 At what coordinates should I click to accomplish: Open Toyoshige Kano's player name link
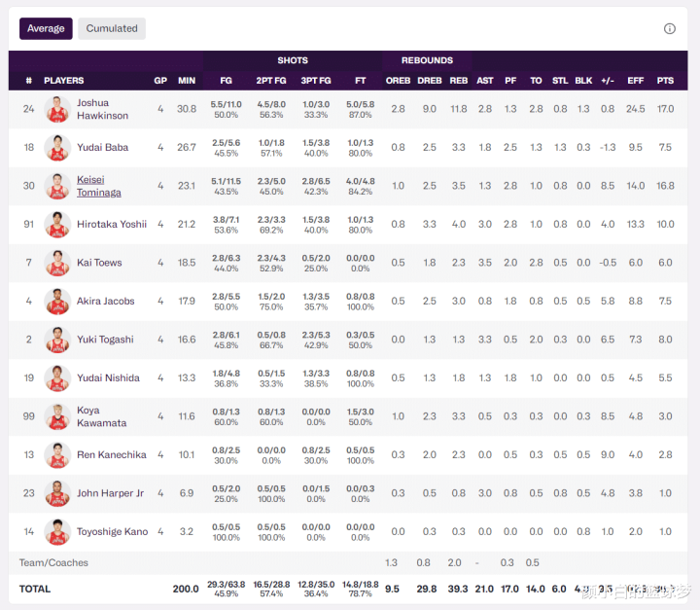tap(112, 532)
